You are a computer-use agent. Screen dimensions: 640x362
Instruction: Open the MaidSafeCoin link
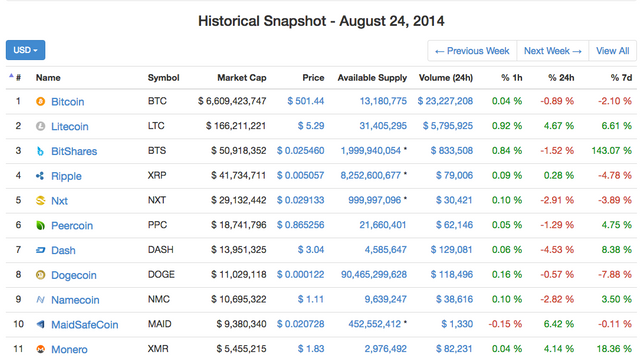[x=84, y=325]
